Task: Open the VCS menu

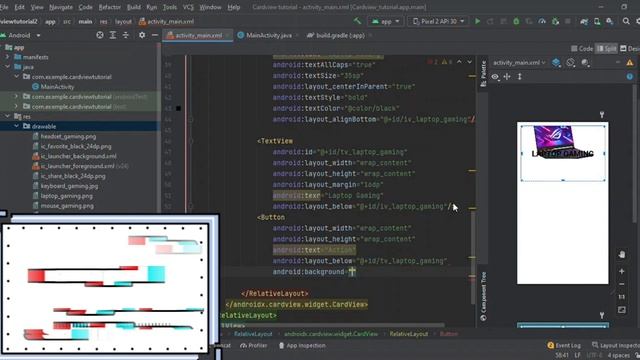Action: tap(188, 7)
